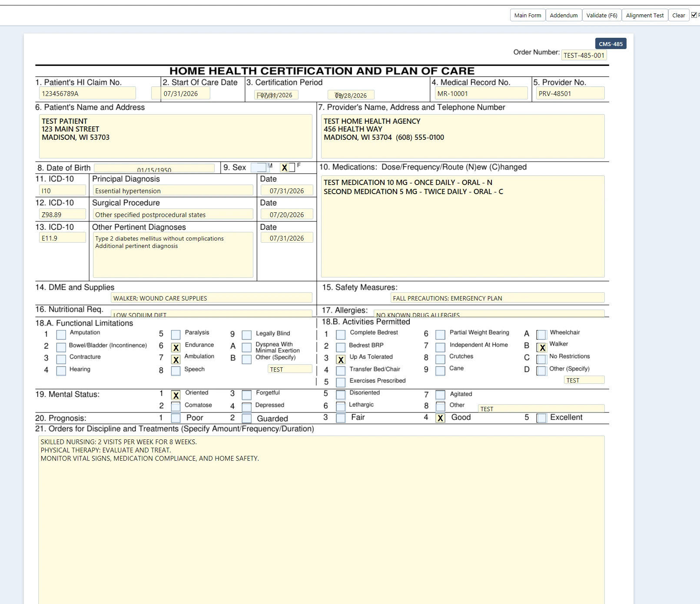Edit the Surgical Procedure date 07/20/2026
This screenshot has width=700, height=604.
287,214
